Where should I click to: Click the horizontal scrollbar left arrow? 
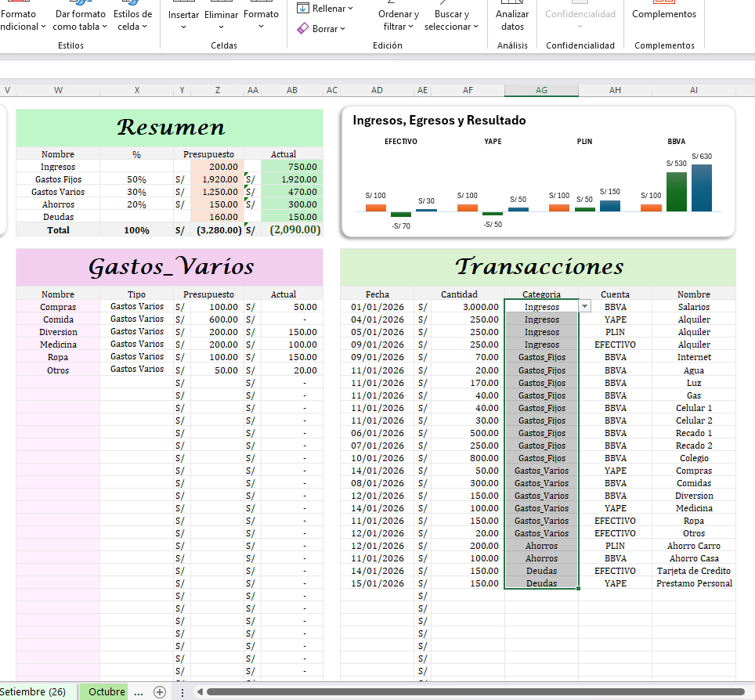[x=200, y=692]
